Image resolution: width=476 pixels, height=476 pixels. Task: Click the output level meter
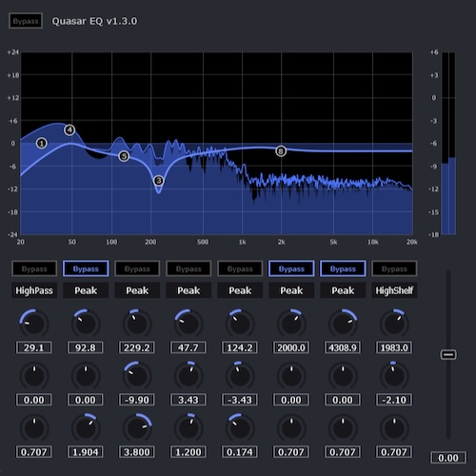[x=448, y=144]
